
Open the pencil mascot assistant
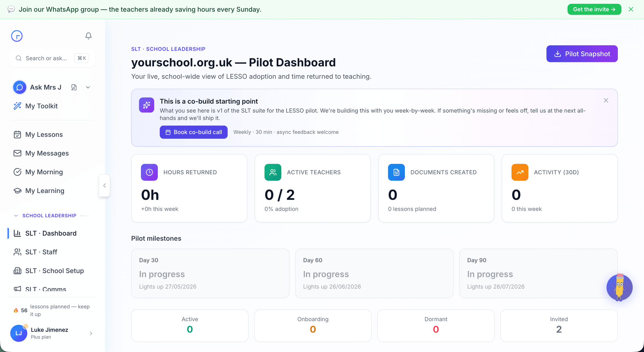[620, 287]
